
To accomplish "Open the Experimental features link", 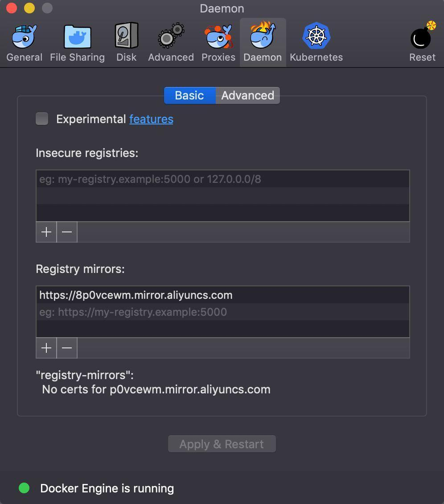I will tap(151, 119).
